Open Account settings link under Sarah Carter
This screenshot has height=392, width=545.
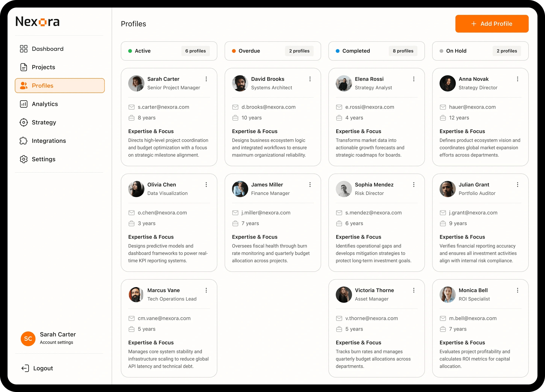[x=57, y=342]
